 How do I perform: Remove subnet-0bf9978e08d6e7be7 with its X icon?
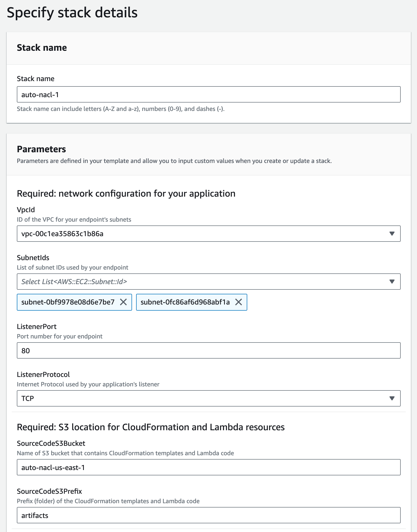click(x=123, y=302)
